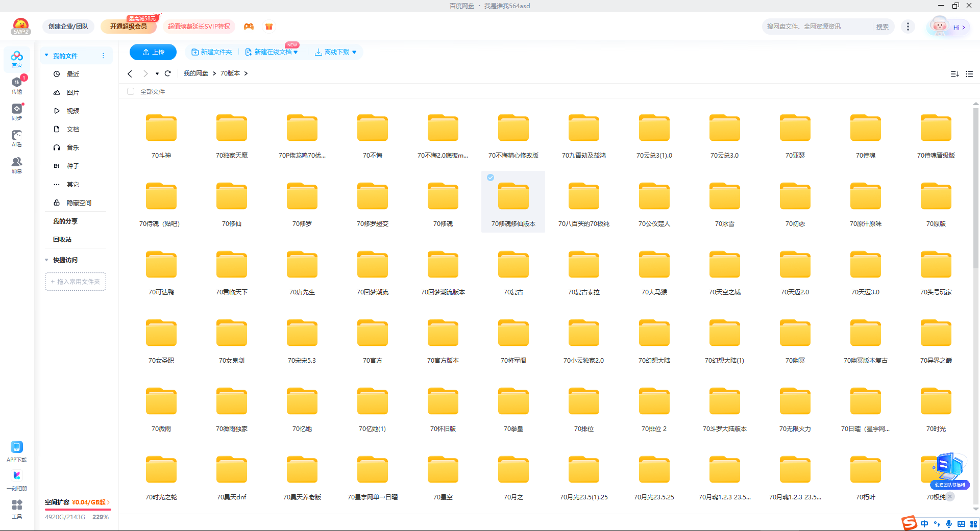Open the gift box icon in header
The image size is (980, 531).
point(269,27)
